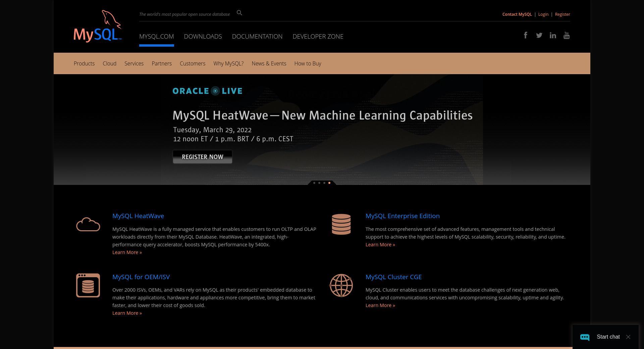The image size is (644, 349).
Task: Open How to Buy menu item
Action: click(308, 63)
